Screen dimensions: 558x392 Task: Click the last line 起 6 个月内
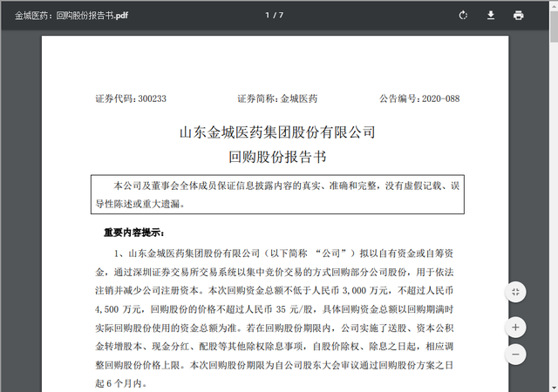point(121,383)
